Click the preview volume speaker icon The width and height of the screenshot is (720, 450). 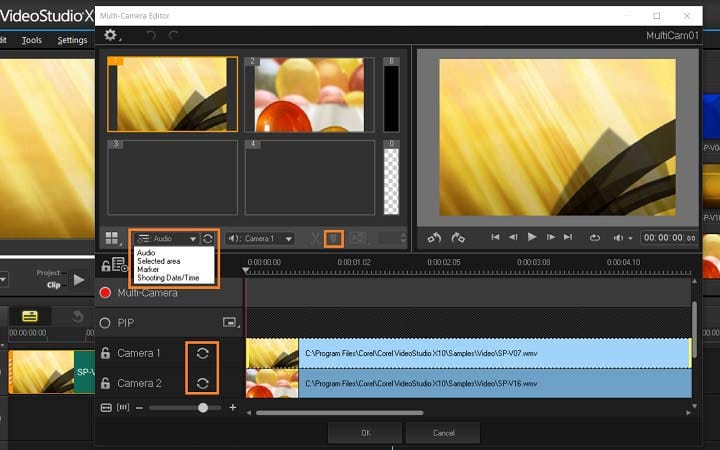[x=618, y=237]
